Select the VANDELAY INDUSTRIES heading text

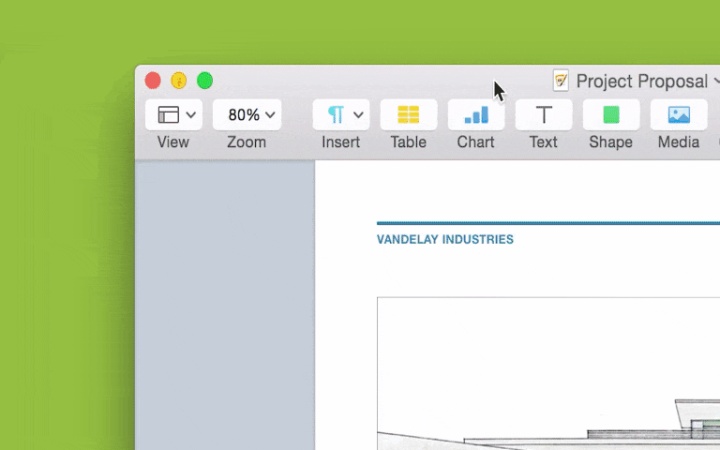click(445, 239)
